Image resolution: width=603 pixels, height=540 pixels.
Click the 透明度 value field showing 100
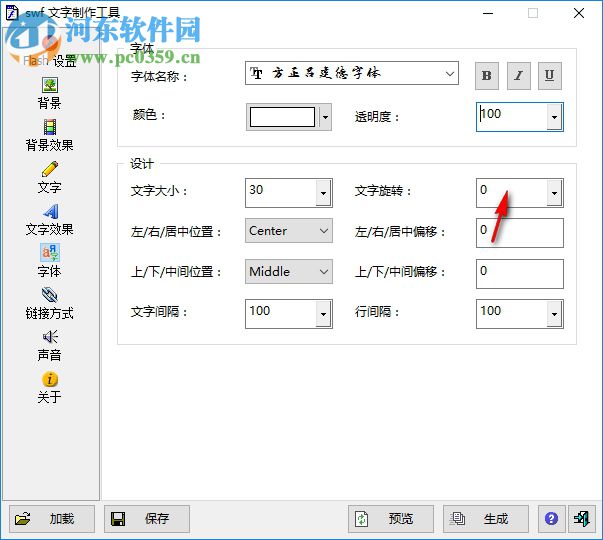pyautogui.click(x=512, y=117)
